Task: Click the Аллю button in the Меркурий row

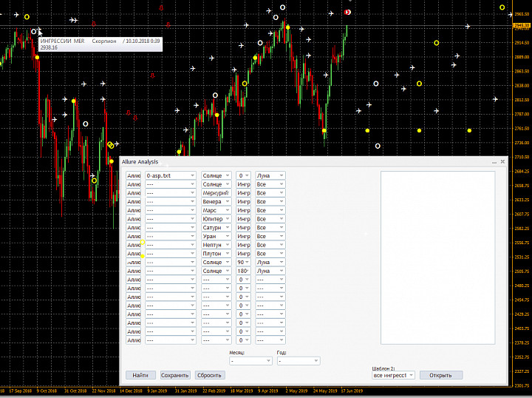Action: 133,193
